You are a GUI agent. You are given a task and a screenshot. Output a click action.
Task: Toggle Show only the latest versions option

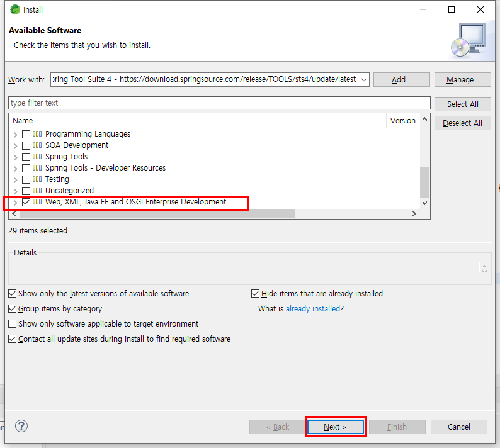13,293
